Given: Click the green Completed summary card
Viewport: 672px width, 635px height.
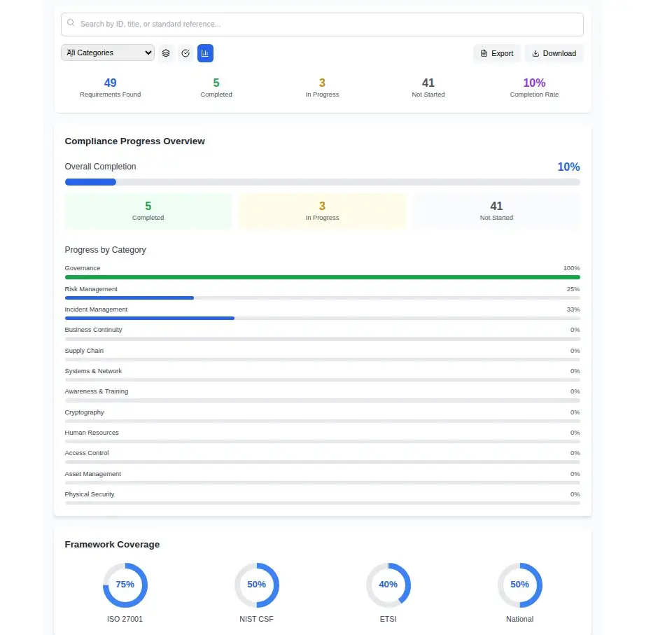Looking at the screenshot, I should click(x=148, y=211).
